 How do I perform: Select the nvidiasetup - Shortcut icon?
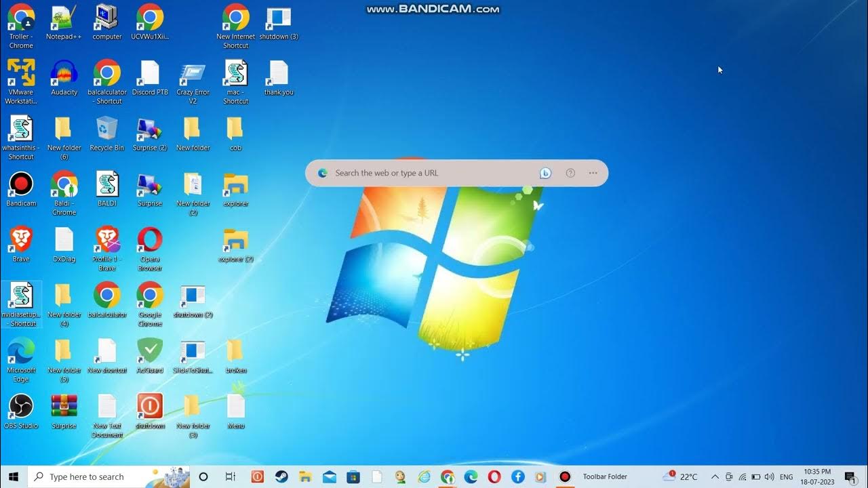coord(21,304)
